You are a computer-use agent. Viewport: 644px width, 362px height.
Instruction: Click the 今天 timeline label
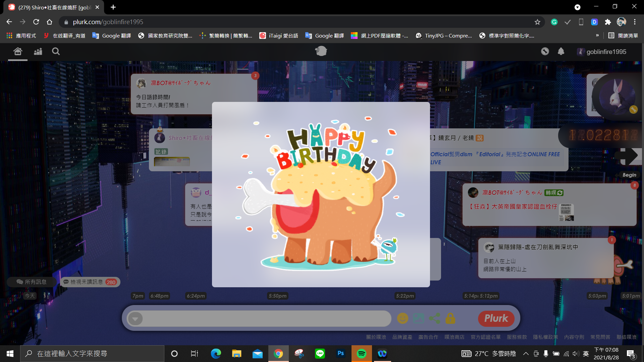coord(30,296)
